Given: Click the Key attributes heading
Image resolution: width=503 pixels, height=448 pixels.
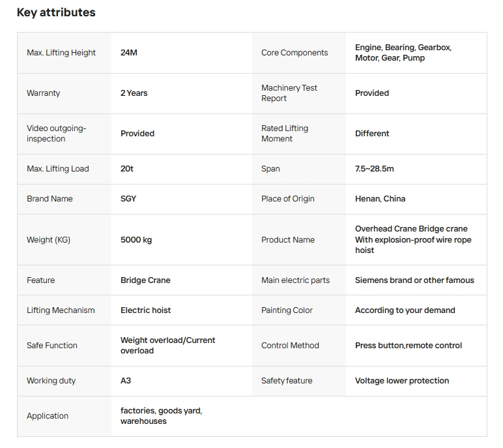Looking at the screenshot, I should (x=56, y=12).
